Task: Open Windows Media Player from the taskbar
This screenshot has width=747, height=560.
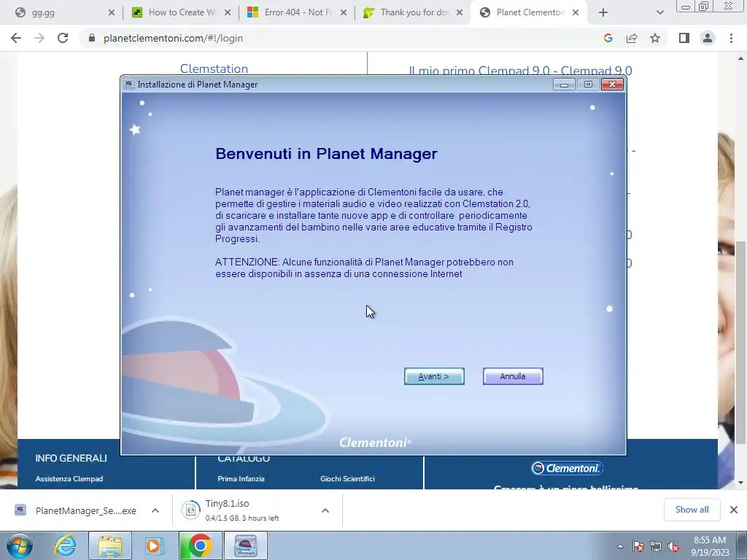Action: [153, 545]
